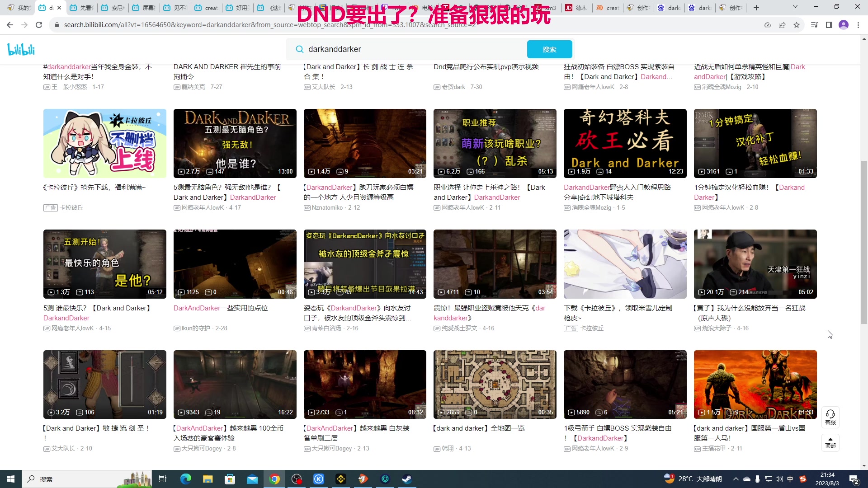The height and width of the screenshot is (488, 868).
Task: Click the address bar URL
Action: pyautogui.click(x=269, y=25)
